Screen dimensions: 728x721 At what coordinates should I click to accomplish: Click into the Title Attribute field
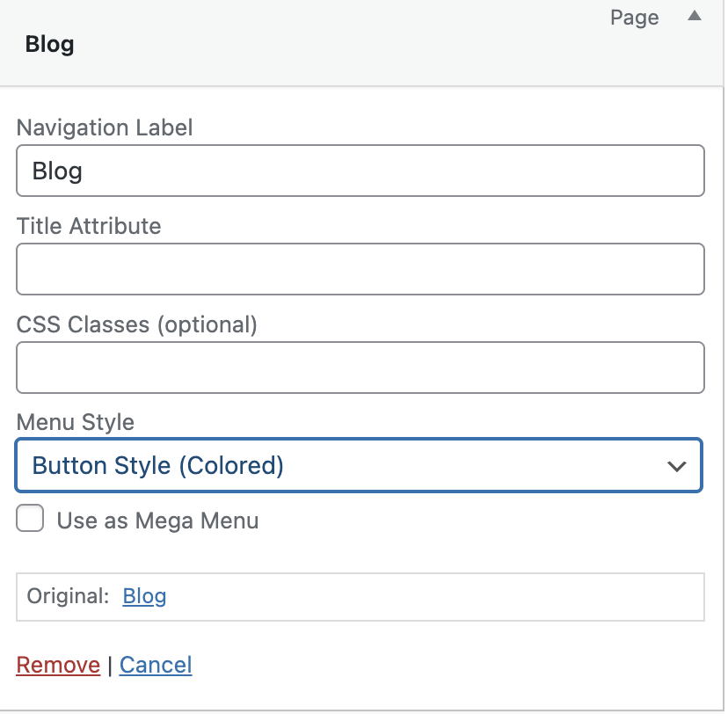click(x=360, y=269)
